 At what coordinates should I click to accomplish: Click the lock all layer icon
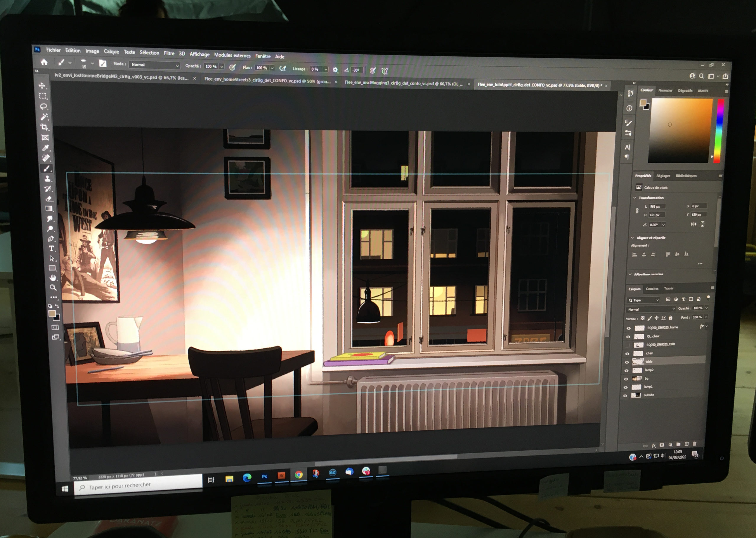670,318
